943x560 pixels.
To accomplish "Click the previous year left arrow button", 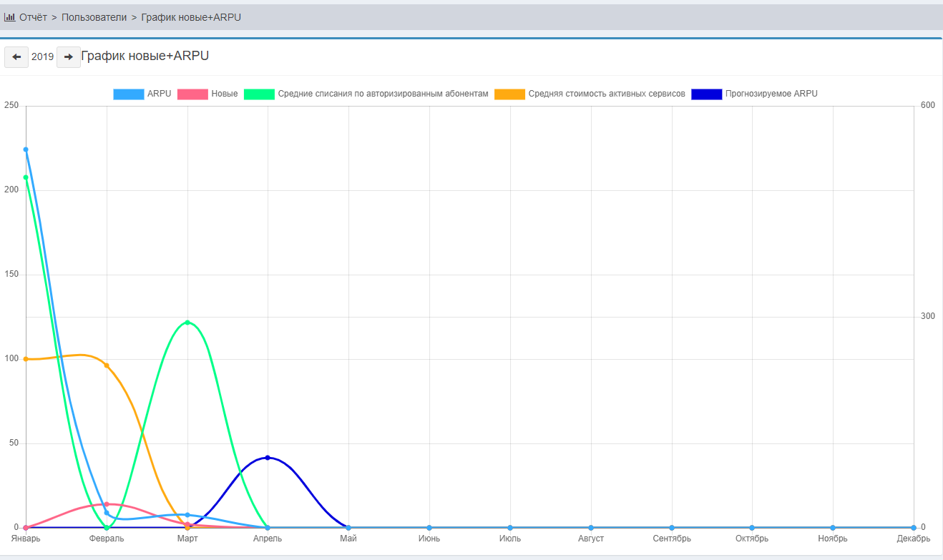I will (x=16, y=57).
